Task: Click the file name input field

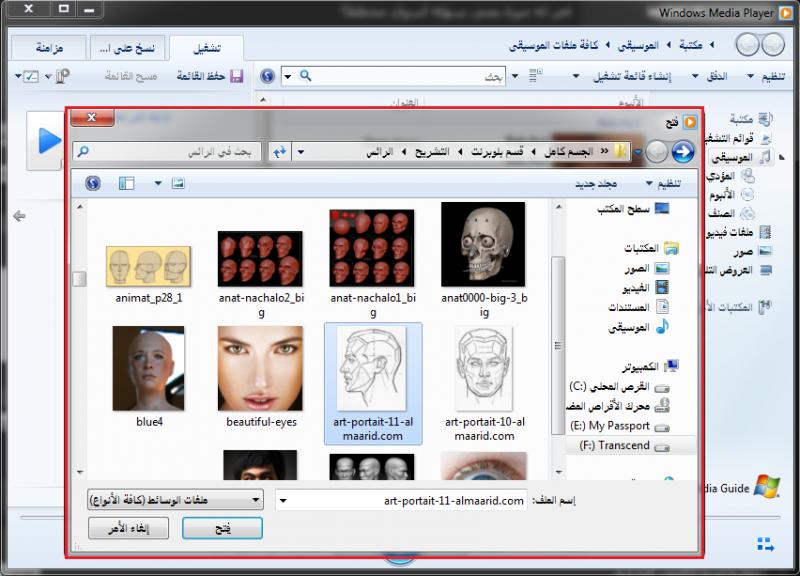Action: click(x=401, y=500)
